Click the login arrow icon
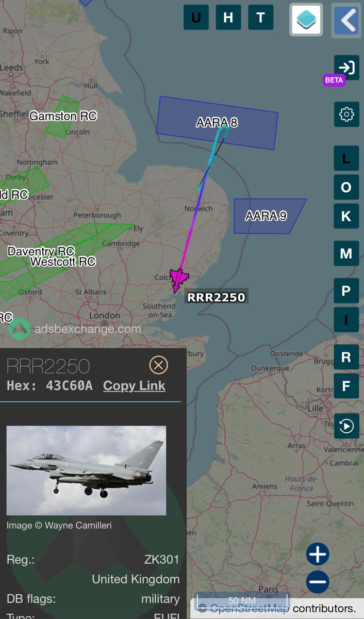This screenshot has width=364, height=619. point(346,68)
